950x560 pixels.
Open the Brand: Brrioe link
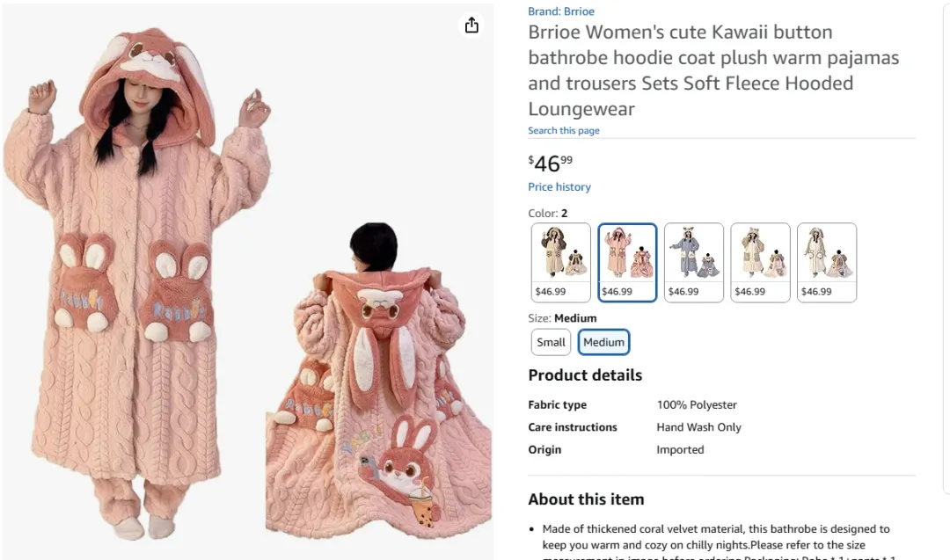(561, 11)
